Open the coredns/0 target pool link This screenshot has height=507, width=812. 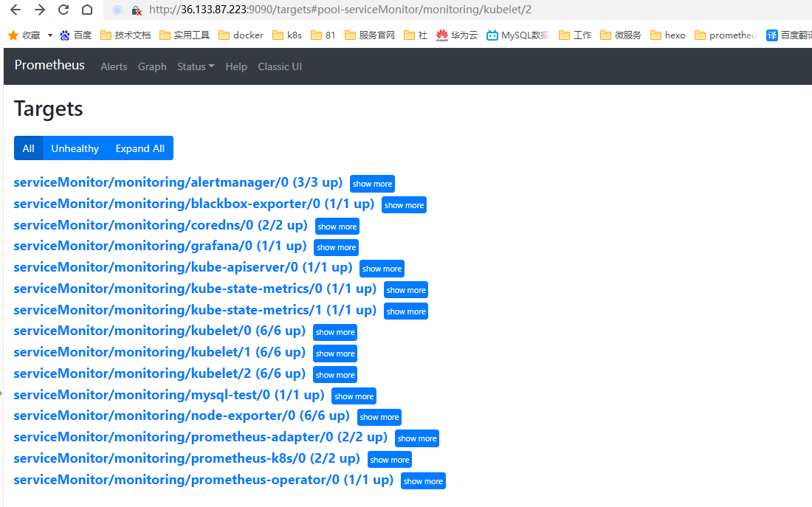pyautogui.click(x=160, y=225)
